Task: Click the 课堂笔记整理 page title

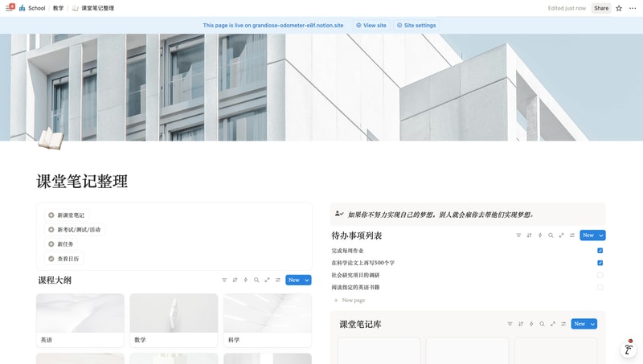Action: tap(82, 181)
